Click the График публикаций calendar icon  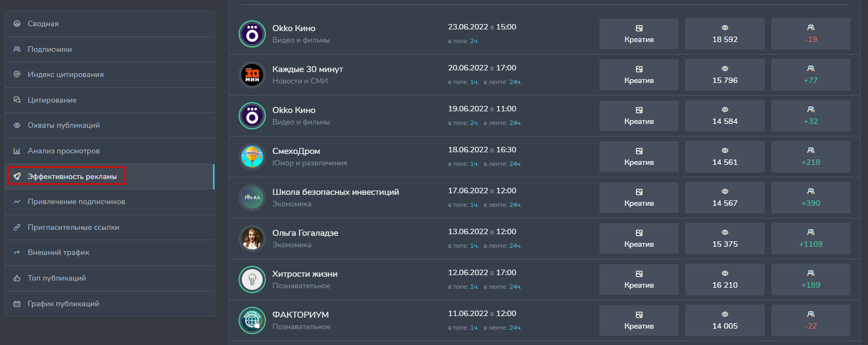17,304
